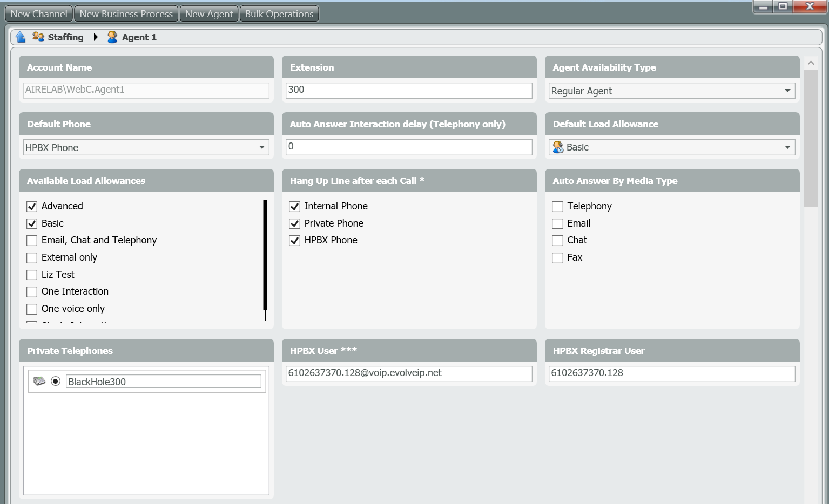Screen dimensions: 829x504
Task: Click the phone icon beside BlackHole300
Action: pyautogui.click(x=39, y=382)
